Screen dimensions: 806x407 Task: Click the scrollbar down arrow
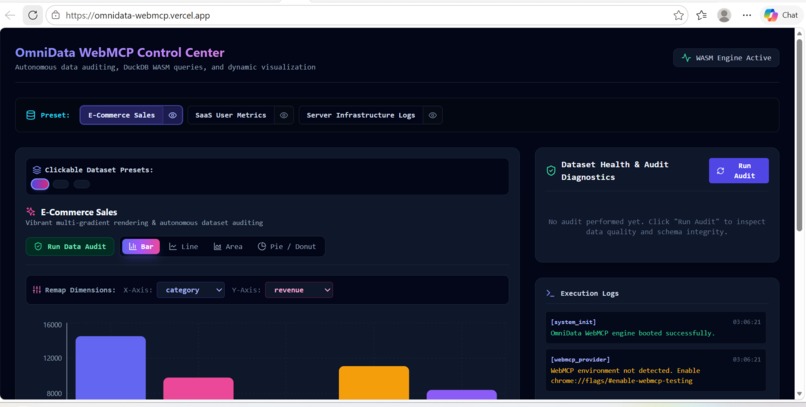tap(800, 394)
